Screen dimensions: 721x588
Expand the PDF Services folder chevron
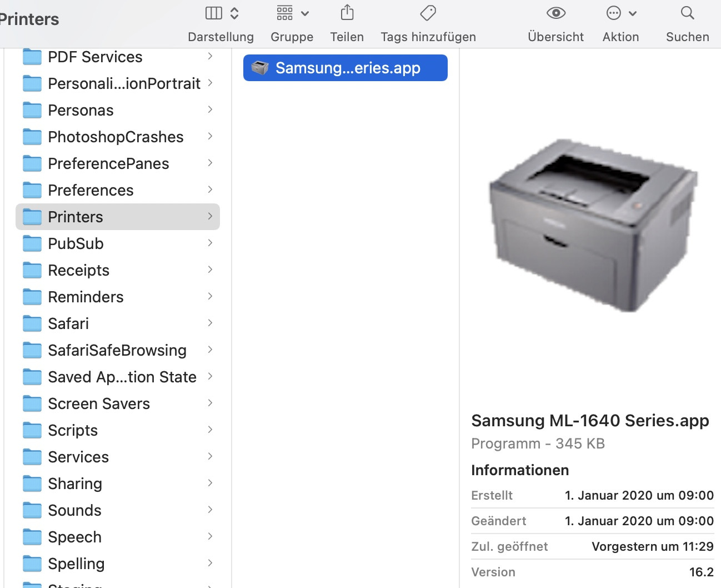pos(210,56)
